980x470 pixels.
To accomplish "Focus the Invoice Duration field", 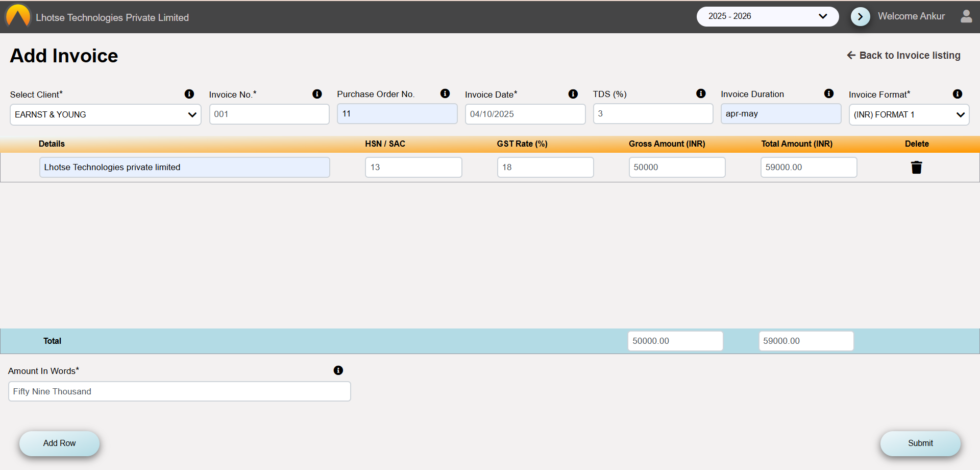I will click(781, 113).
